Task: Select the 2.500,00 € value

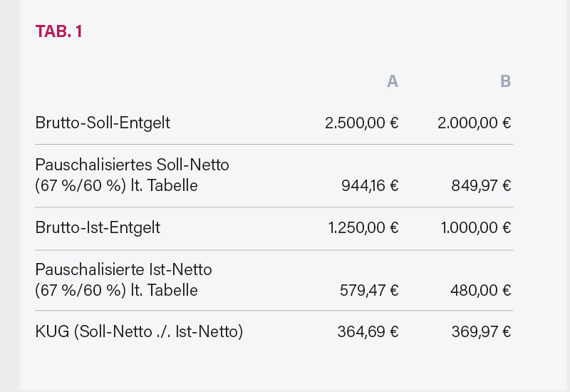Action: coord(361,123)
